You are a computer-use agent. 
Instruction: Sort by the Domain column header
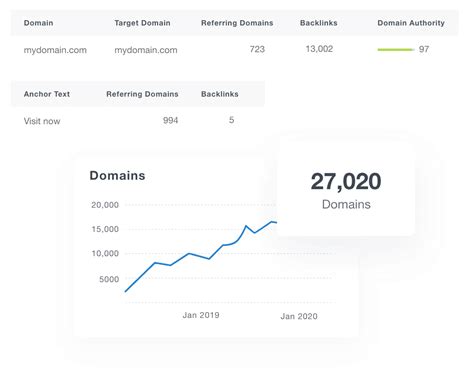coord(38,23)
